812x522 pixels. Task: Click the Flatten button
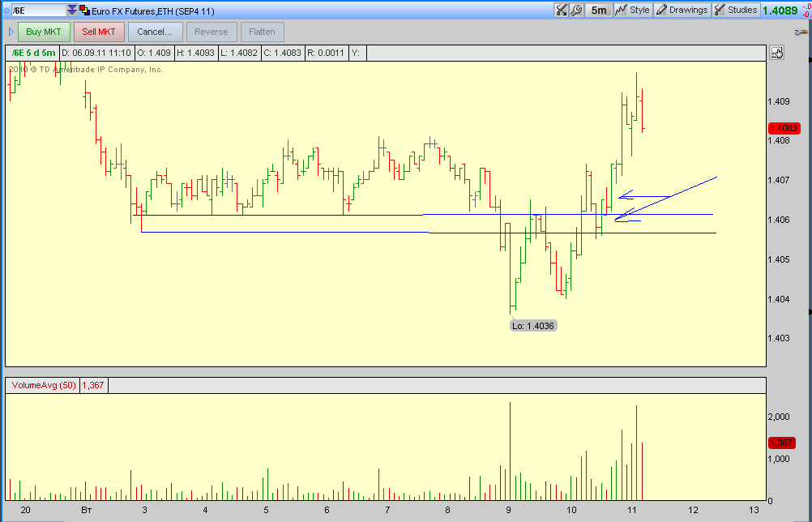coord(262,32)
